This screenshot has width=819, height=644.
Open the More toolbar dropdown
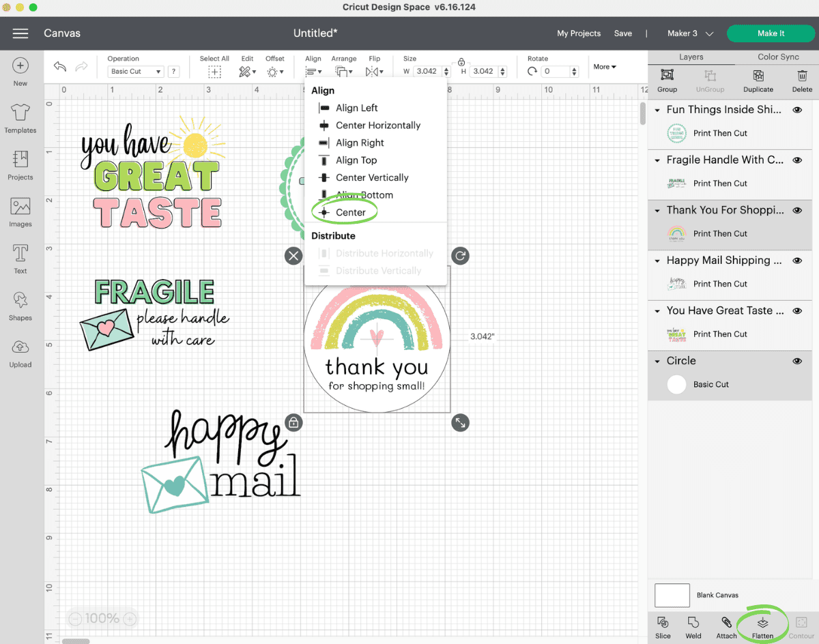click(x=605, y=67)
